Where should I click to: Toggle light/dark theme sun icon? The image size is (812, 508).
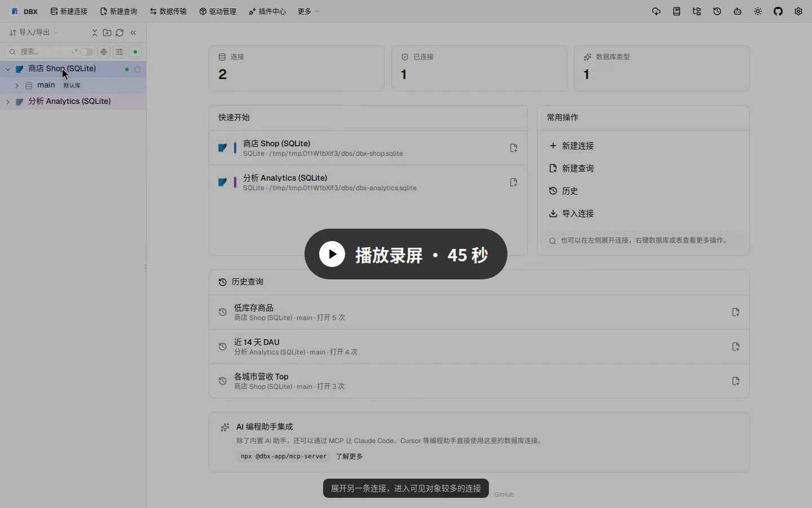[x=758, y=11]
